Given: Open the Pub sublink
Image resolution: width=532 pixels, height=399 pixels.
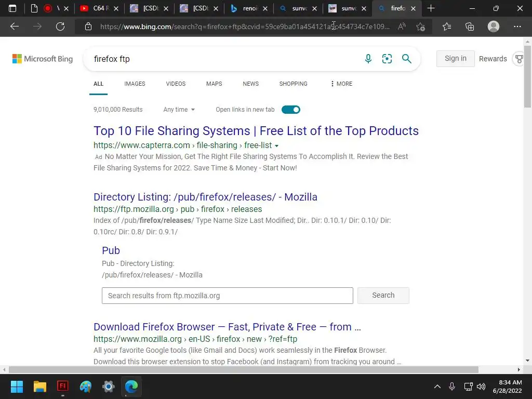Looking at the screenshot, I should pos(111,250).
